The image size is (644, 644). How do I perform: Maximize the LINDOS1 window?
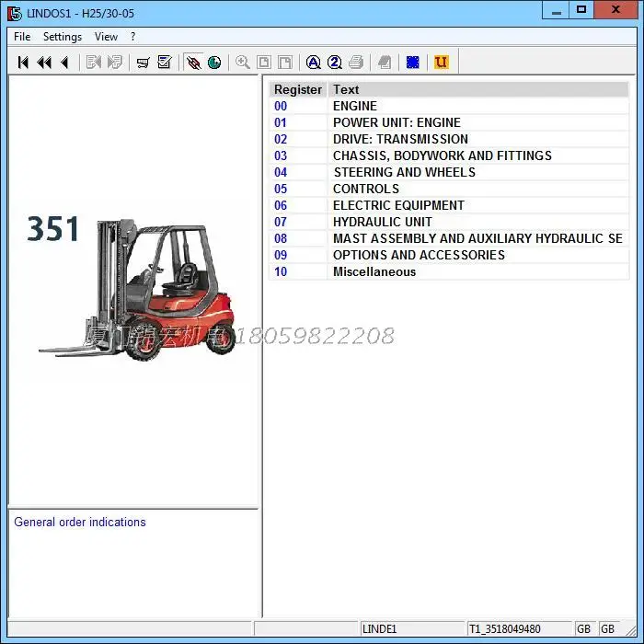tap(581, 10)
